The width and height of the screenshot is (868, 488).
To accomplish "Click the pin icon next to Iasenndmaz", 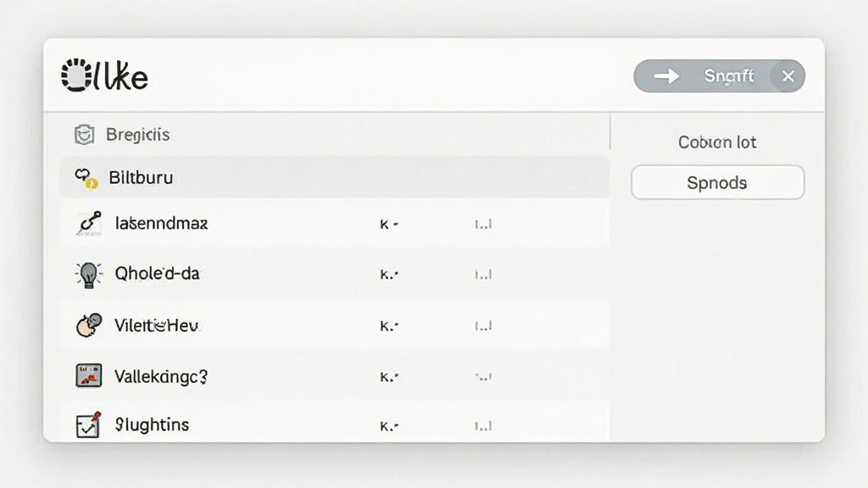I will tap(89, 223).
